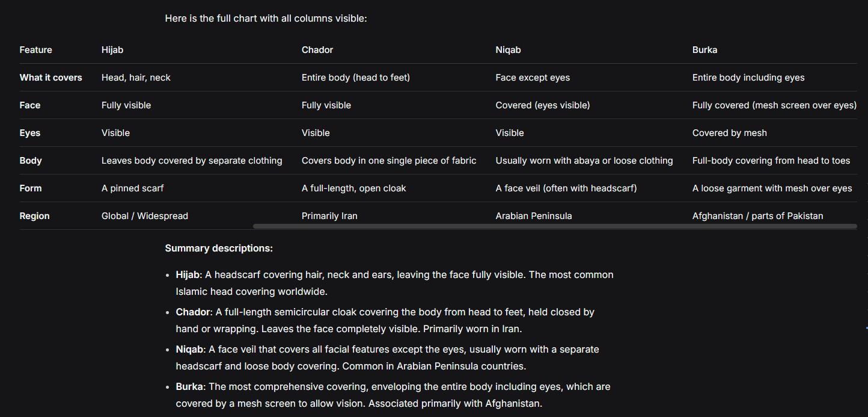Click the "Global / Widespread" cell
Image resolution: width=868 pixels, height=417 pixels.
[144, 216]
